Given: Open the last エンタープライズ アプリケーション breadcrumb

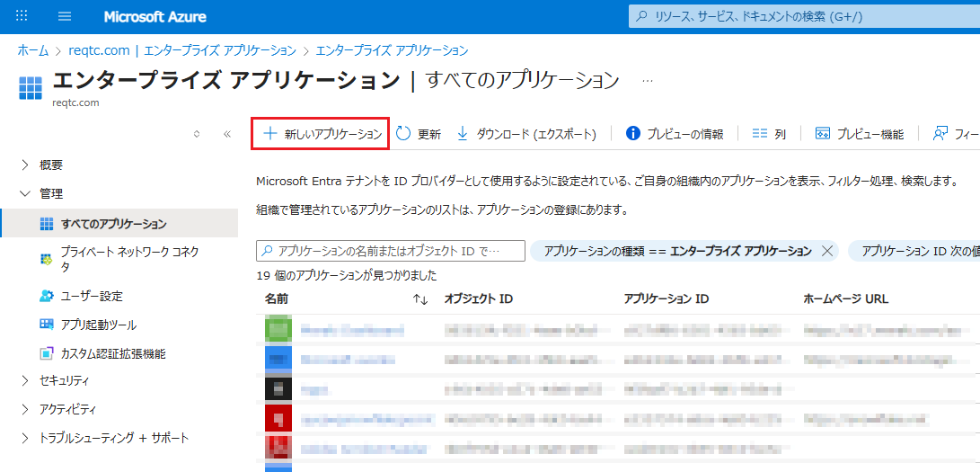Looking at the screenshot, I should [392, 50].
